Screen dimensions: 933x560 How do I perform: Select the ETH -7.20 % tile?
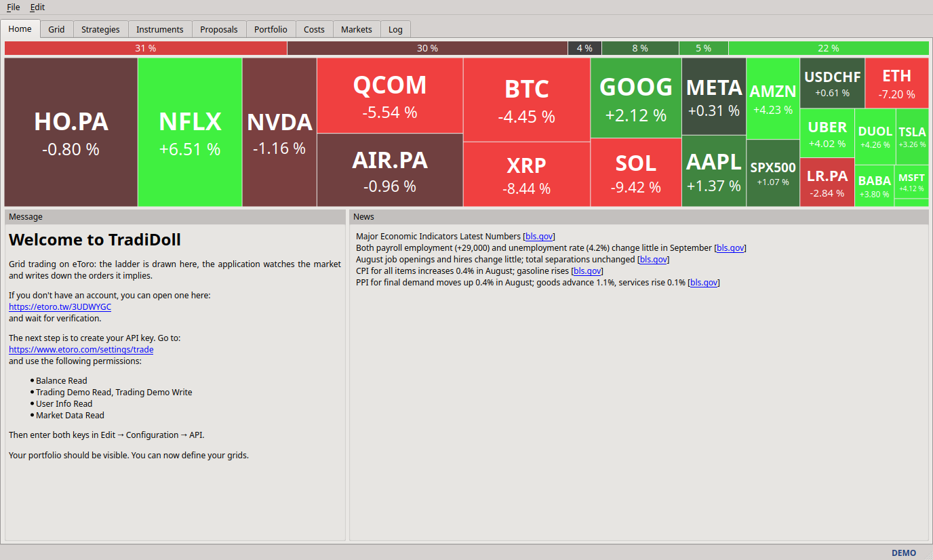[x=897, y=83]
